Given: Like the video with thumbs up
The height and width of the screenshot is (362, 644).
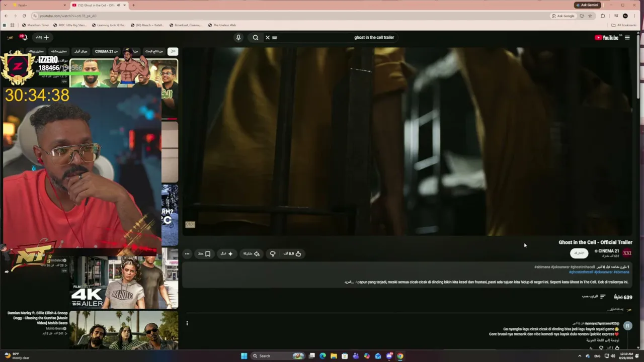Looking at the screenshot, I should (292, 253).
